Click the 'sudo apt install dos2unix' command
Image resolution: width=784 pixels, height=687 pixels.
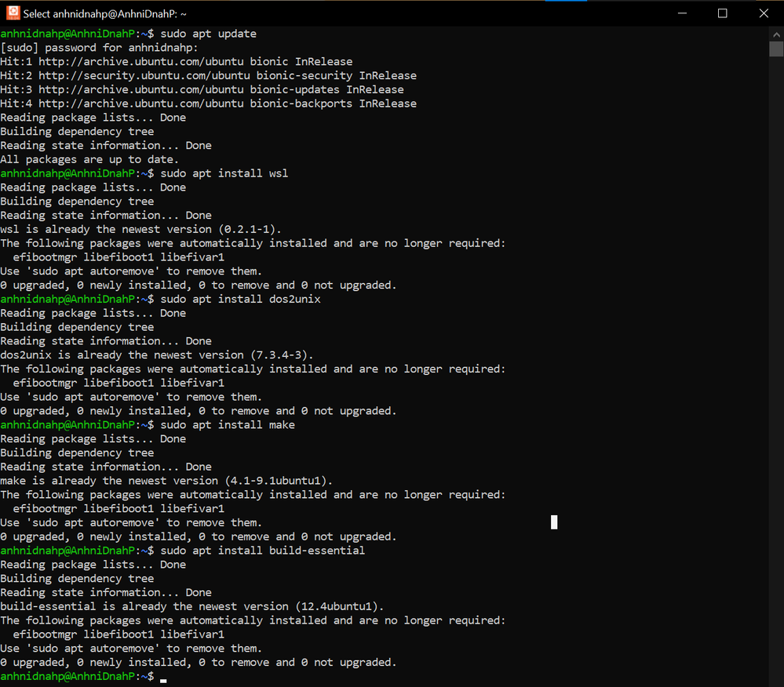(x=240, y=300)
